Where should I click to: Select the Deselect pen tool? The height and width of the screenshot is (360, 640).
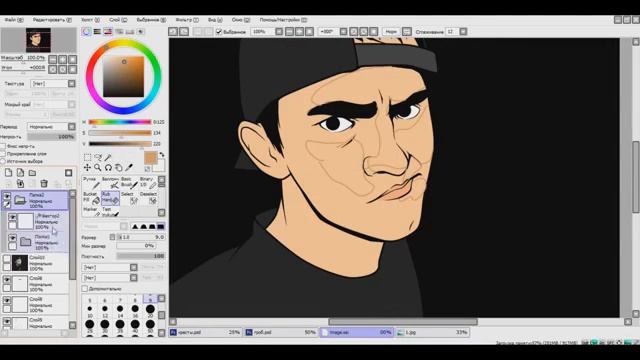[x=148, y=198]
